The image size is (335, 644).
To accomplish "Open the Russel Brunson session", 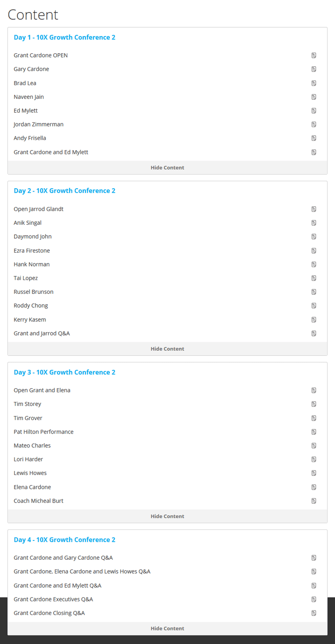I will pos(33,292).
